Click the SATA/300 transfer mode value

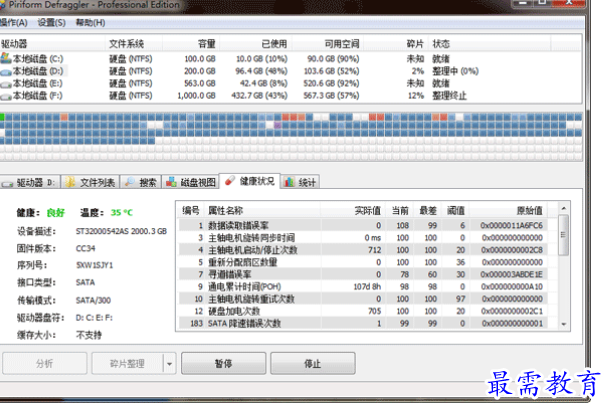[x=93, y=300]
